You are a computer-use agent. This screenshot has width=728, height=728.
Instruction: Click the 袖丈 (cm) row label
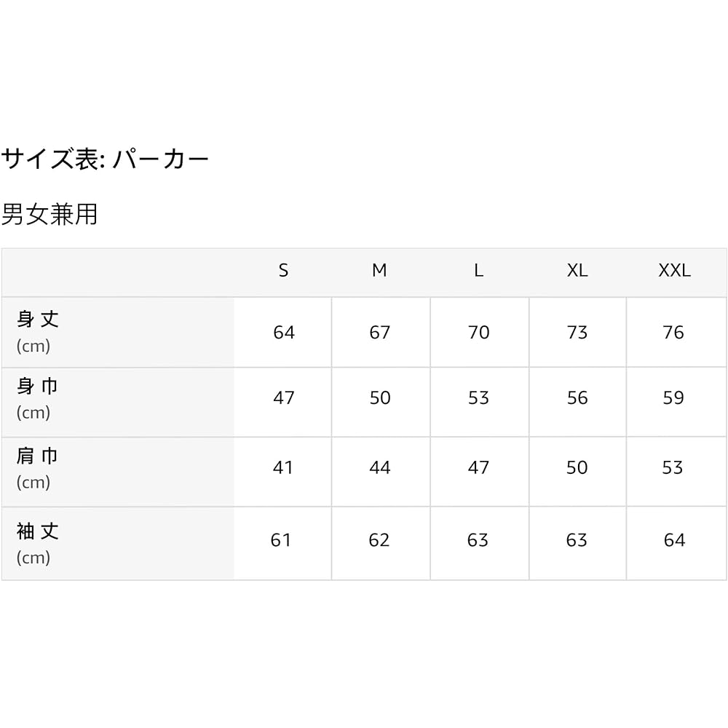tap(38, 543)
